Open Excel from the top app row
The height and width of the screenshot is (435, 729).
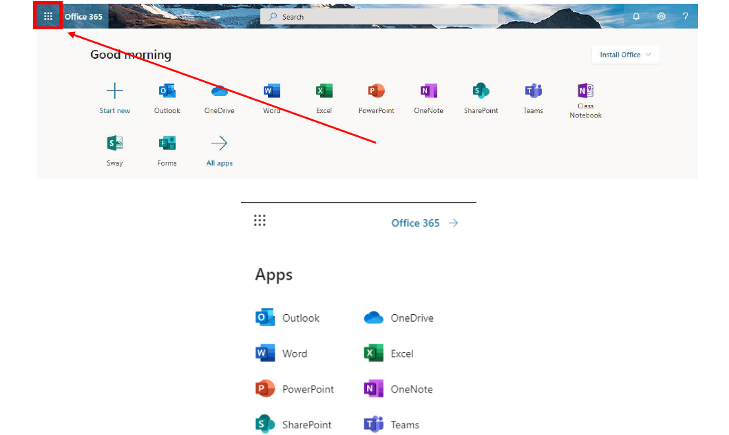[324, 98]
